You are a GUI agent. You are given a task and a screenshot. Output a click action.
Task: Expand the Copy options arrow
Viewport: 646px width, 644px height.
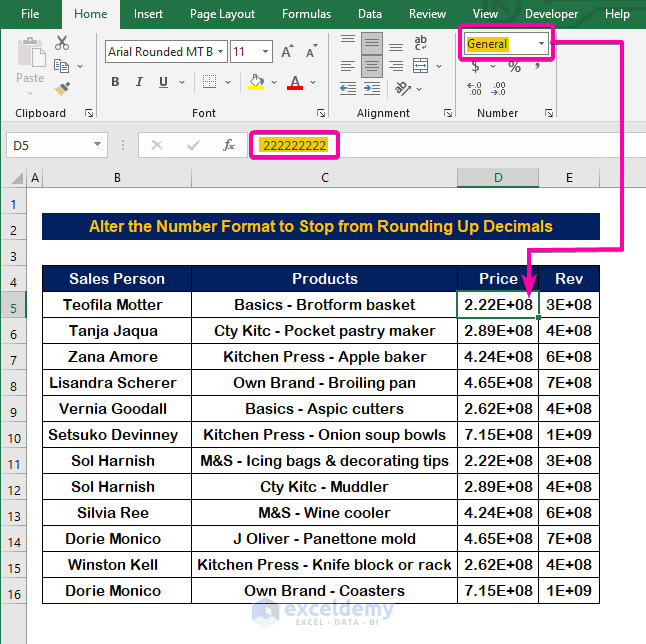pos(80,66)
